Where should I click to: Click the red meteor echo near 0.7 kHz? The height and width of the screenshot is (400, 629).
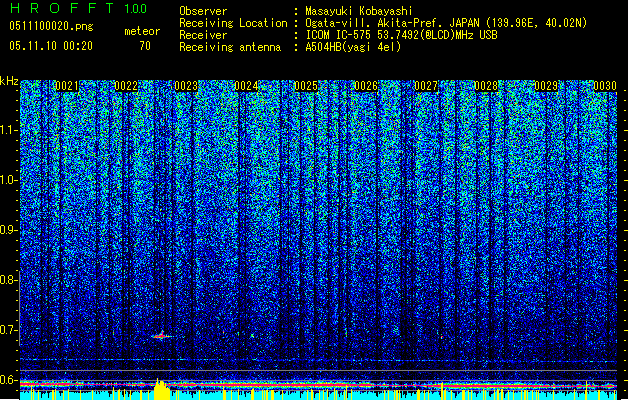click(x=162, y=336)
